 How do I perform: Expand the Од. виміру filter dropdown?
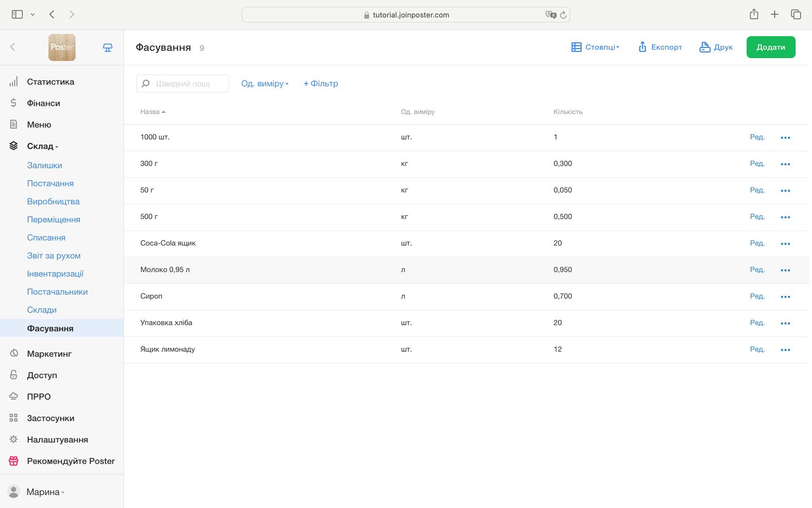264,84
